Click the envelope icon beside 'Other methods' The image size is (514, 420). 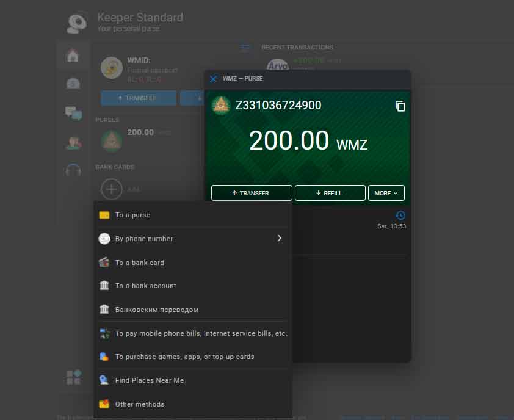coord(104,404)
